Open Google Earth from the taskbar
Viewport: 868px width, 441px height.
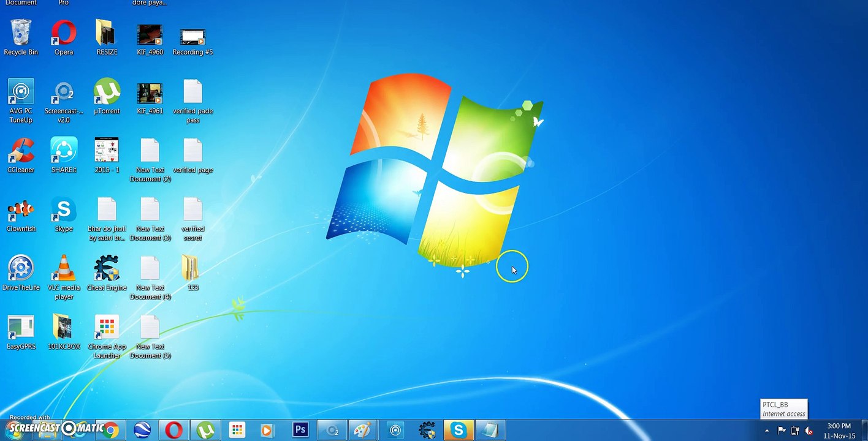tap(142, 431)
